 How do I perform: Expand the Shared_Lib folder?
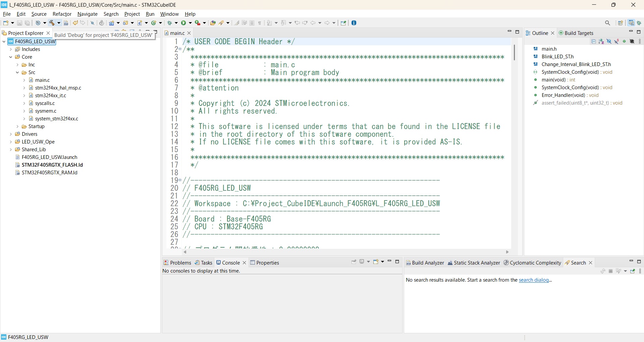point(11,150)
